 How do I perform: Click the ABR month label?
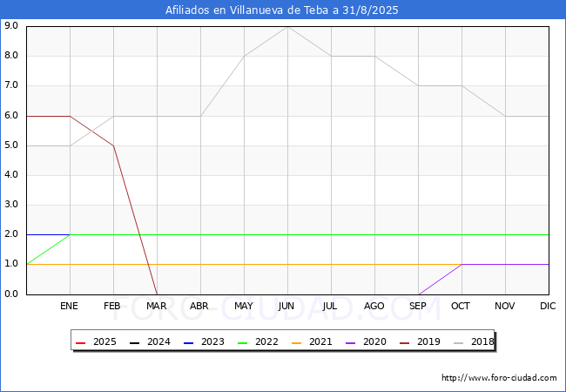click(x=199, y=306)
